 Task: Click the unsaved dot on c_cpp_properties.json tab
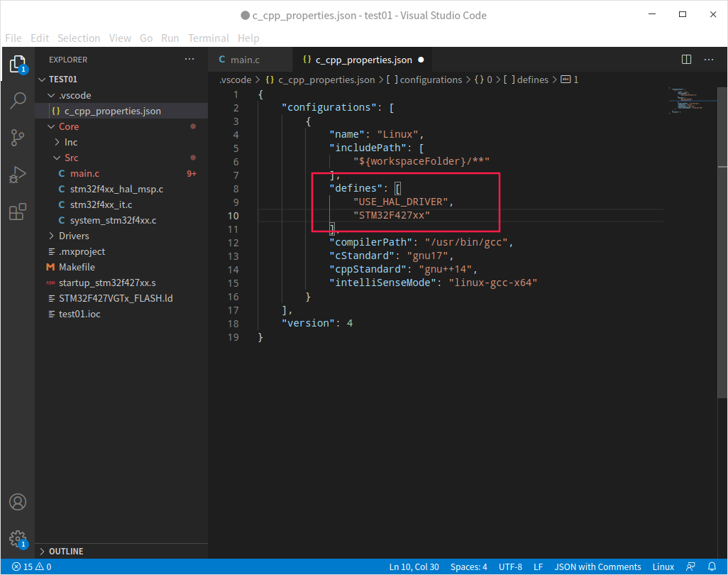pos(421,60)
